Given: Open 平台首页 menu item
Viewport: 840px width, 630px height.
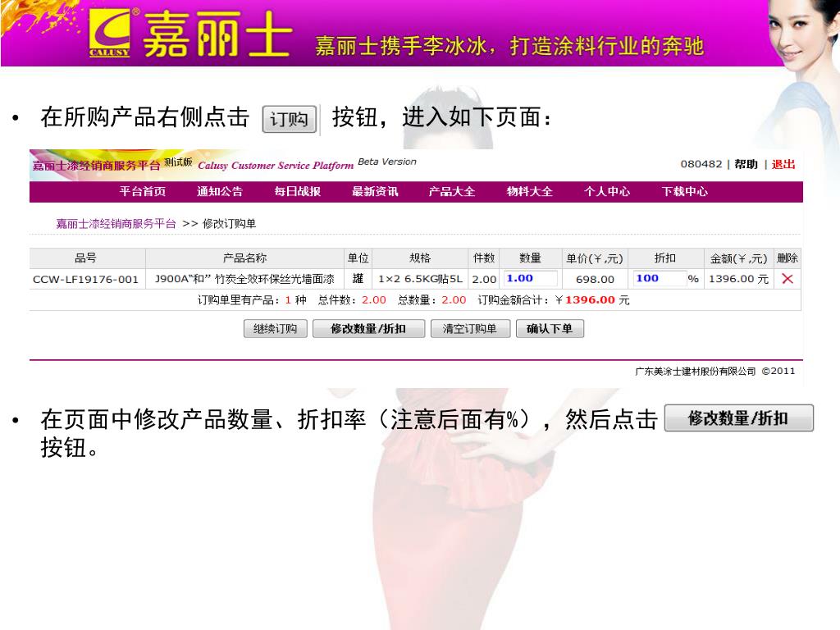Looking at the screenshot, I should (x=143, y=191).
